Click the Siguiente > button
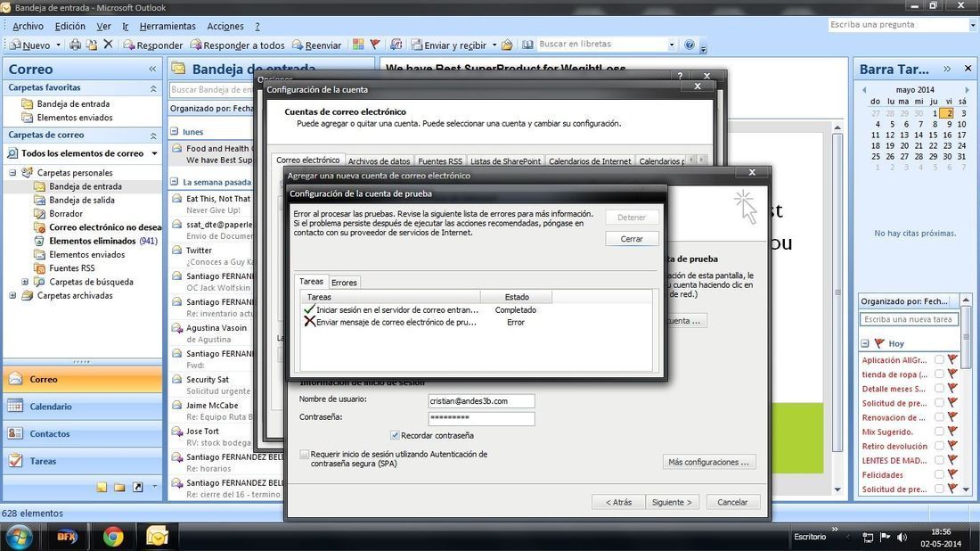 coord(671,502)
